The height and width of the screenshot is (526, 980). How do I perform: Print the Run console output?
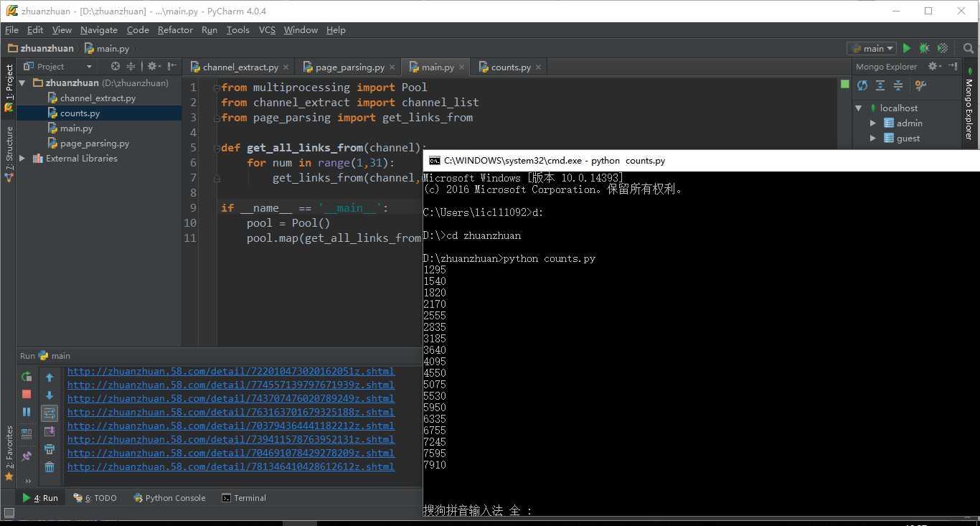(x=50, y=449)
